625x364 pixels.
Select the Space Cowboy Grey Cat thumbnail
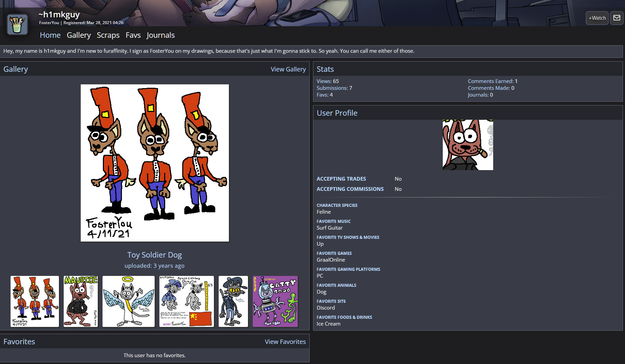[186, 301]
